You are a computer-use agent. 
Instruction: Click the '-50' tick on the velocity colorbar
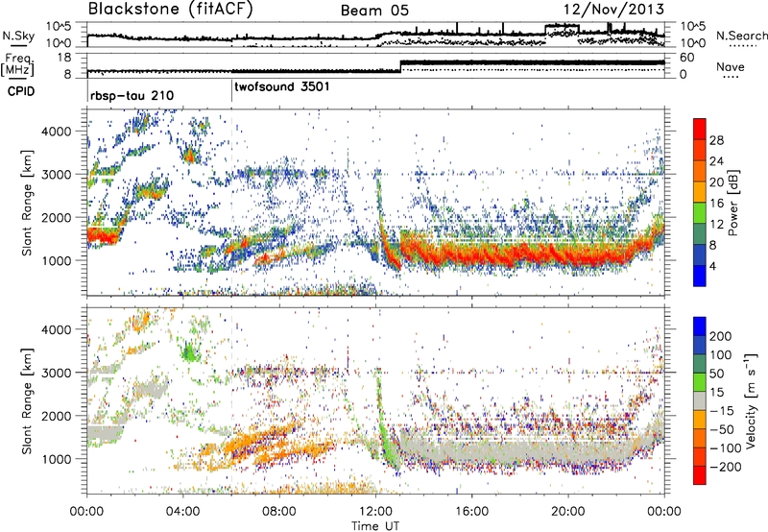click(722, 429)
